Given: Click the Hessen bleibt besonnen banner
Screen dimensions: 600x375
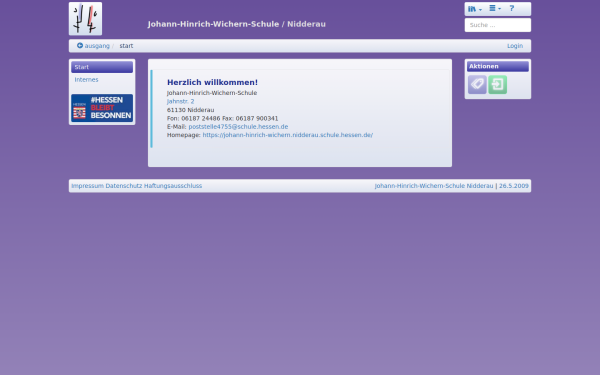Looking at the screenshot, I should tap(102, 108).
